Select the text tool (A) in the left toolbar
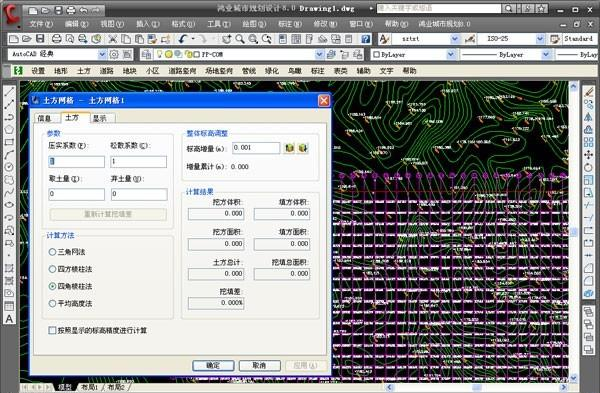This screenshot has height=393, width=600. click(x=9, y=319)
